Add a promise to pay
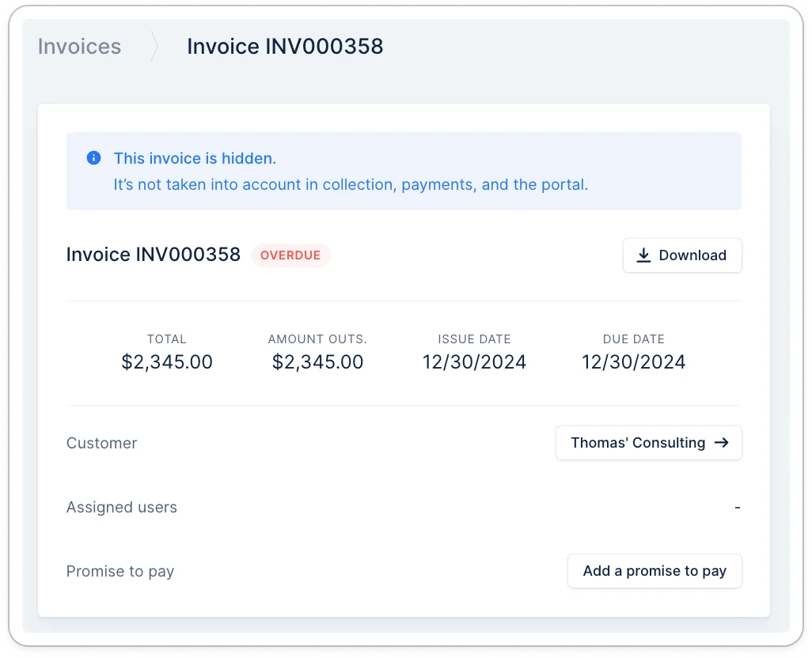812x658 pixels. click(x=655, y=571)
